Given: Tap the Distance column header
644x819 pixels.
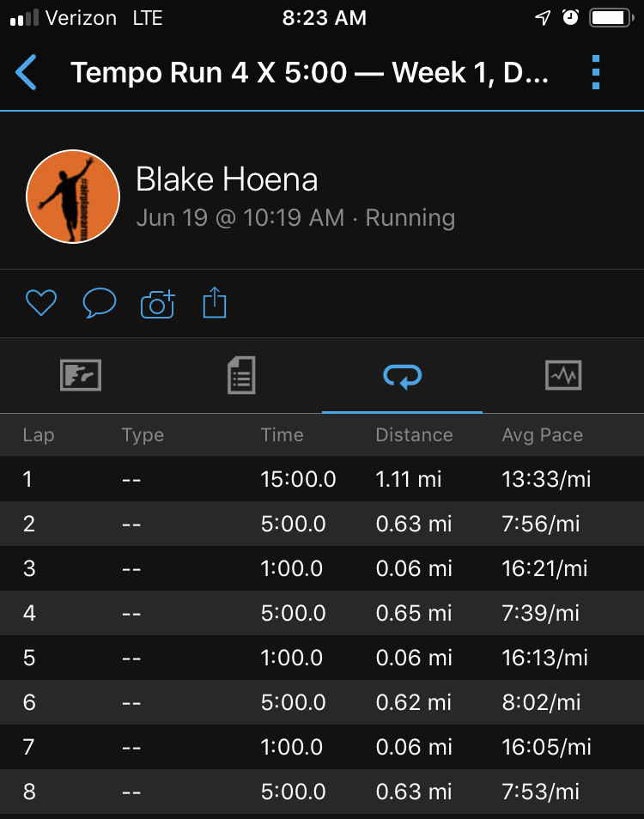Looking at the screenshot, I should (x=414, y=434).
